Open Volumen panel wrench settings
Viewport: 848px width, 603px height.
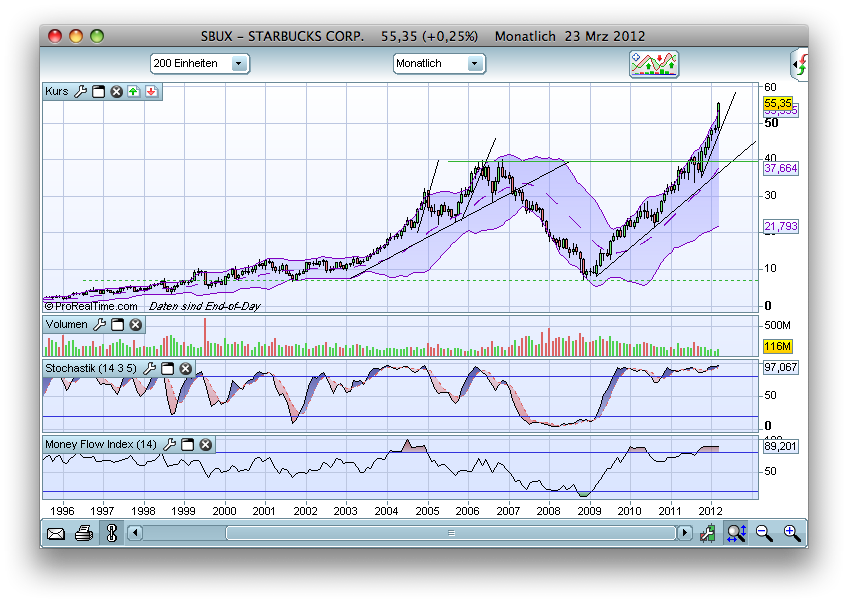click(100, 324)
